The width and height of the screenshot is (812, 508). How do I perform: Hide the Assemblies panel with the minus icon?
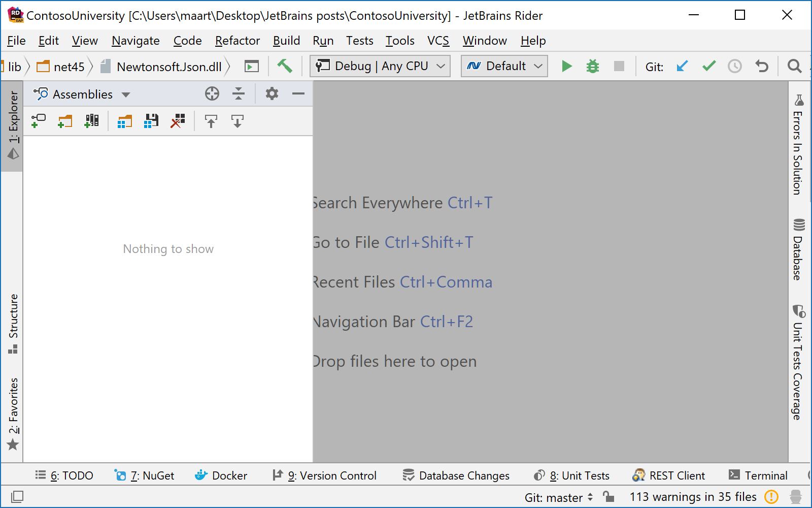[298, 93]
